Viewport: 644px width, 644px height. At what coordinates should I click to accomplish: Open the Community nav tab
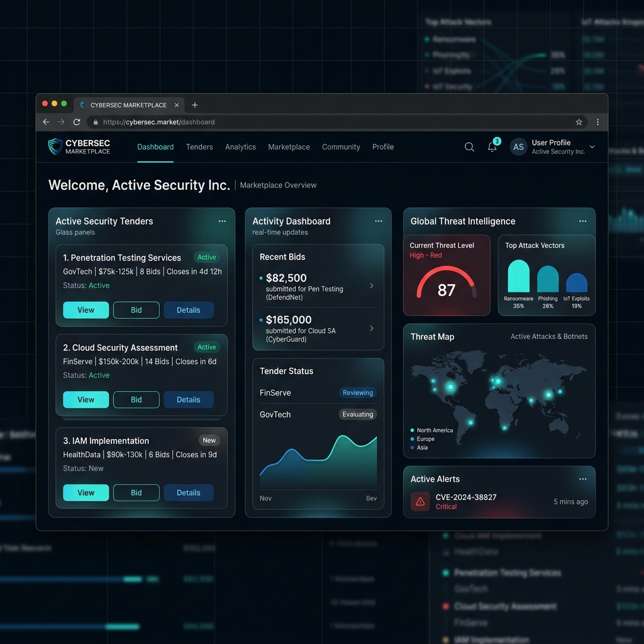point(341,147)
